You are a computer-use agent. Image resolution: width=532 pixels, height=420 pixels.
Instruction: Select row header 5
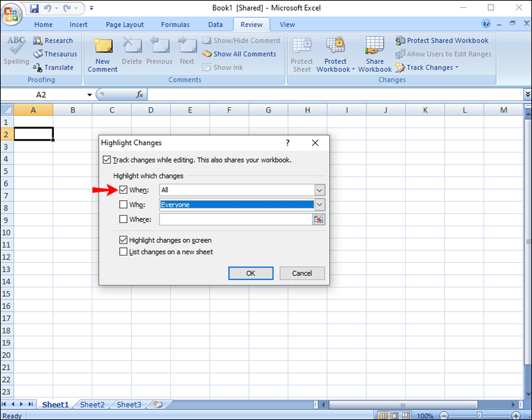[x=7, y=171]
